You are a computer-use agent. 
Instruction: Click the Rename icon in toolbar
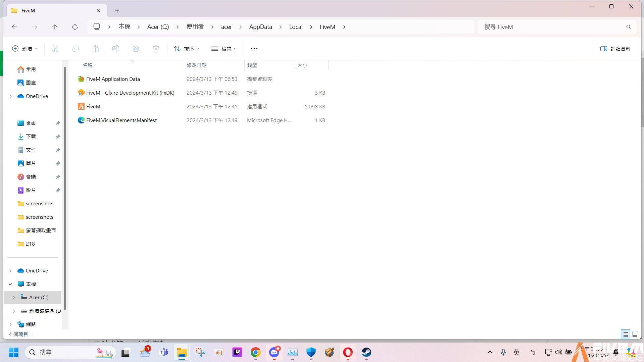[116, 49]
